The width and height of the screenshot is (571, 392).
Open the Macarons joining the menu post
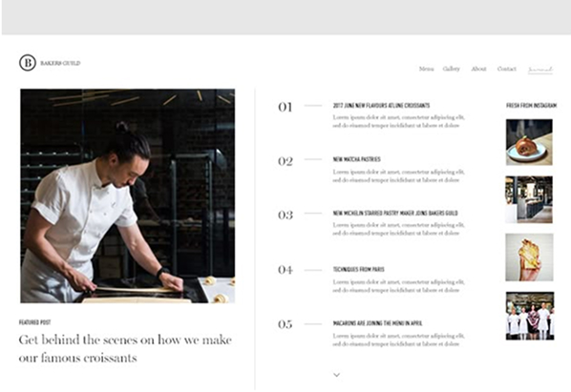377,323
